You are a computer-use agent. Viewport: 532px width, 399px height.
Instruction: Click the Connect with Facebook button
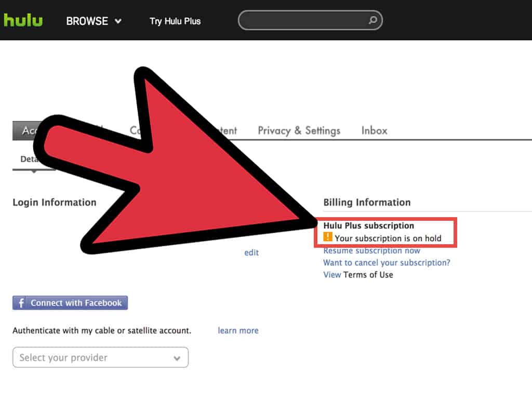pos(70,303)
